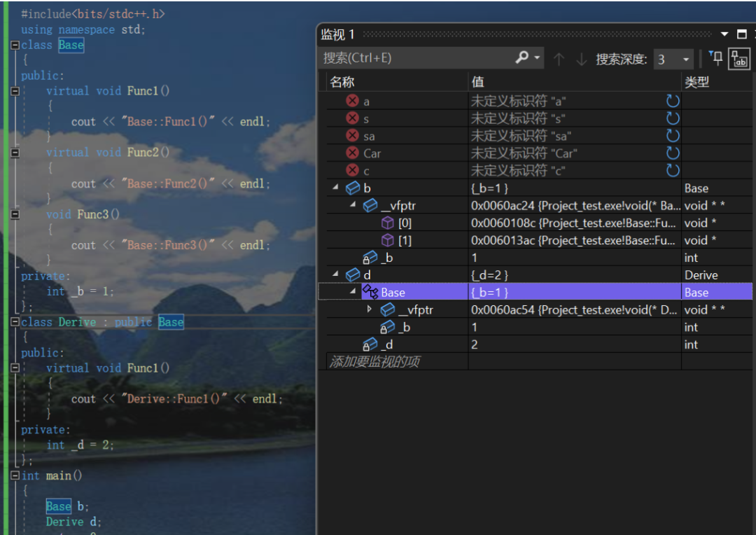Image resolution: width=756 pixels, height=535 pixels.
Task: Collapse variable b in Watch list
Action: click(x=335, y=187)
